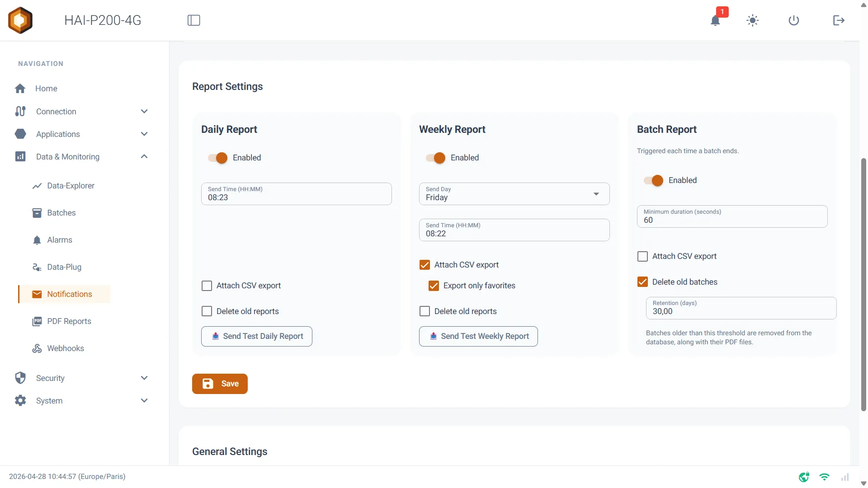
Task: Click the logout icon in header
Action: (x=839, y=20)
